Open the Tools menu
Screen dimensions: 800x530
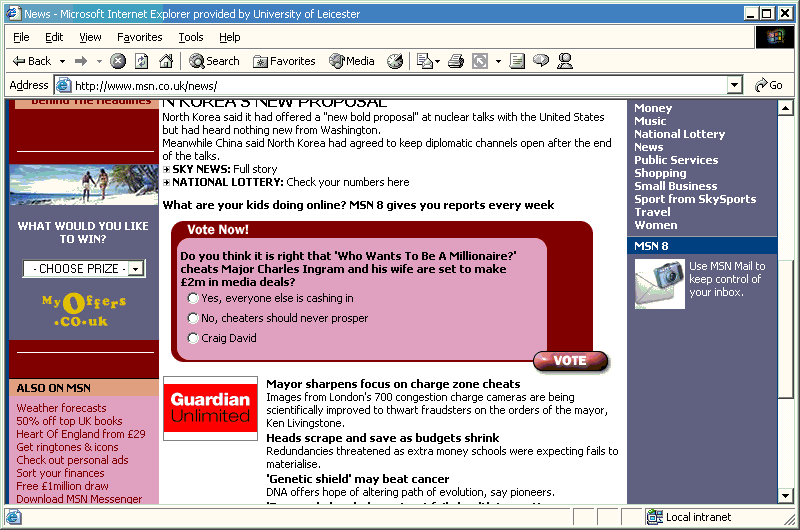coord(191,37)
